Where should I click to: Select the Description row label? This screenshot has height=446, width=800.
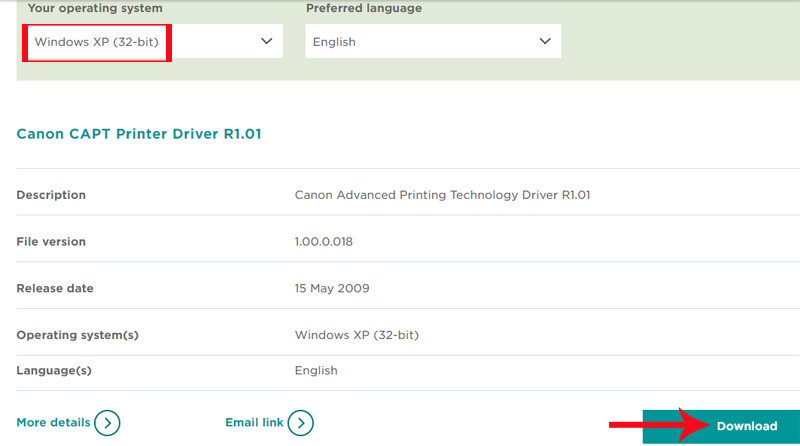click(51, 195)
